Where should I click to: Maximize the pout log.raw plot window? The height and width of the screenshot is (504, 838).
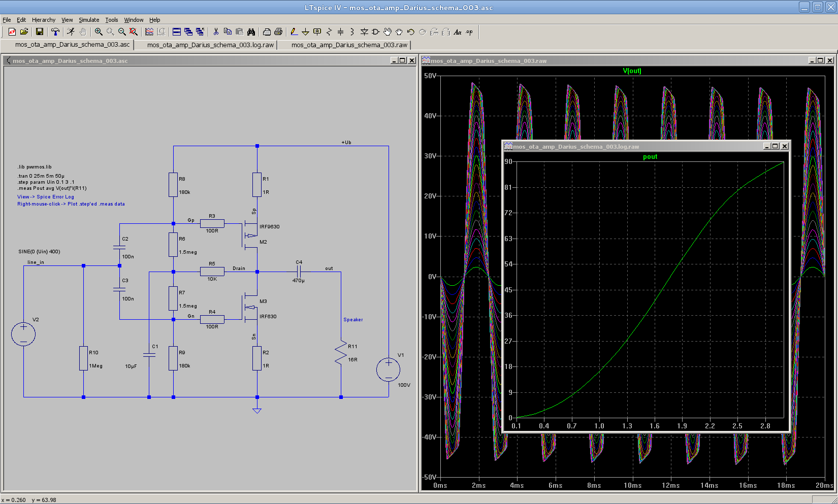[775, 146]
